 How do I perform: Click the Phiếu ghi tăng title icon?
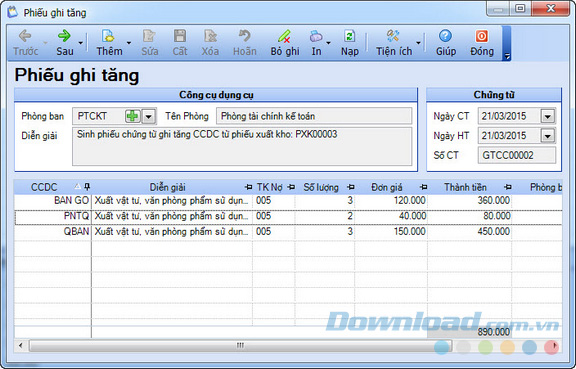coord(13,12)
